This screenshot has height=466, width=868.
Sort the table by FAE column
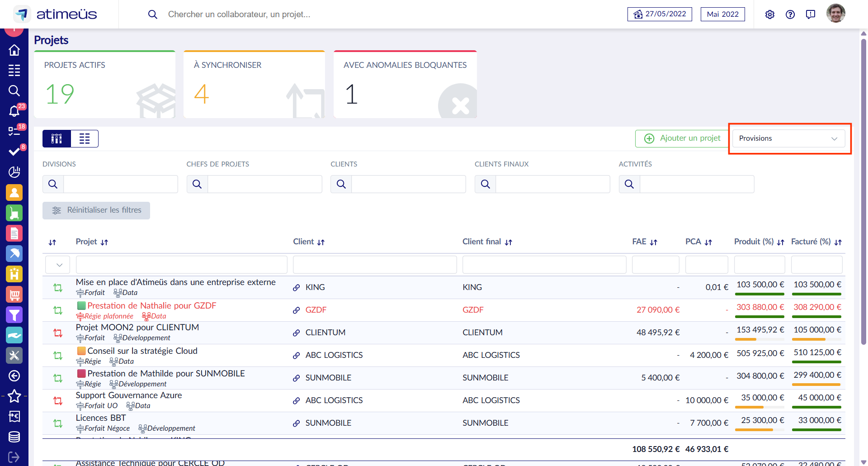click(654, 242)
